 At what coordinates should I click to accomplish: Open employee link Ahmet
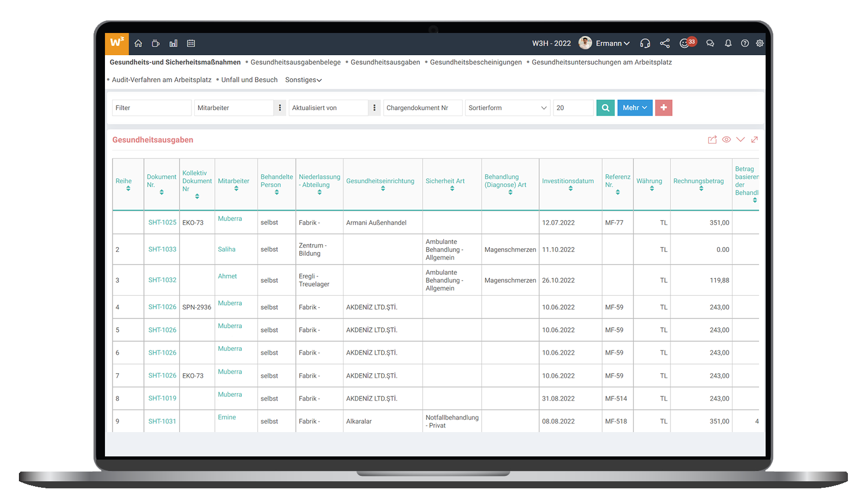coord(227,276)
